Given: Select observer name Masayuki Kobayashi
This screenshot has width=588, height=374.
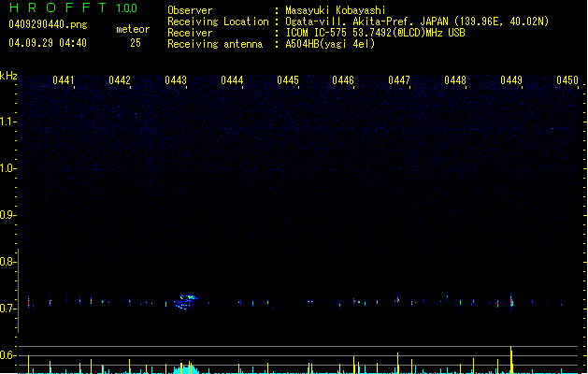Looking at the screenshot, I should (x=336, y=10).
